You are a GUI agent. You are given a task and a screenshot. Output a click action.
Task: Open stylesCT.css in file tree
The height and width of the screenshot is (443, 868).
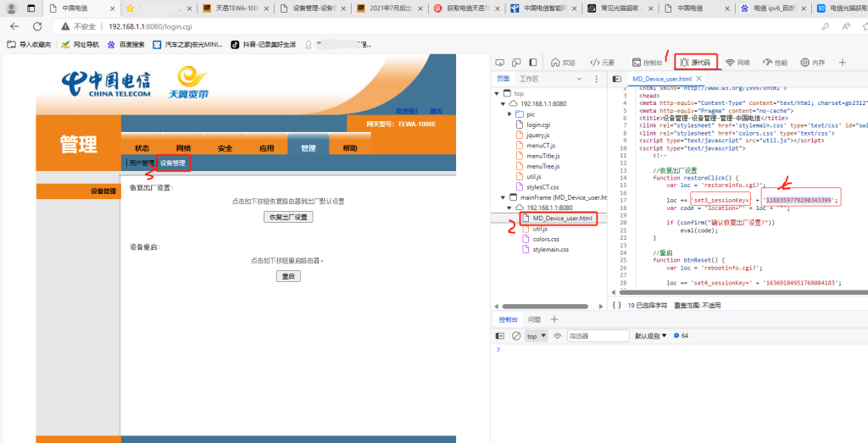[x=542, y=186]
